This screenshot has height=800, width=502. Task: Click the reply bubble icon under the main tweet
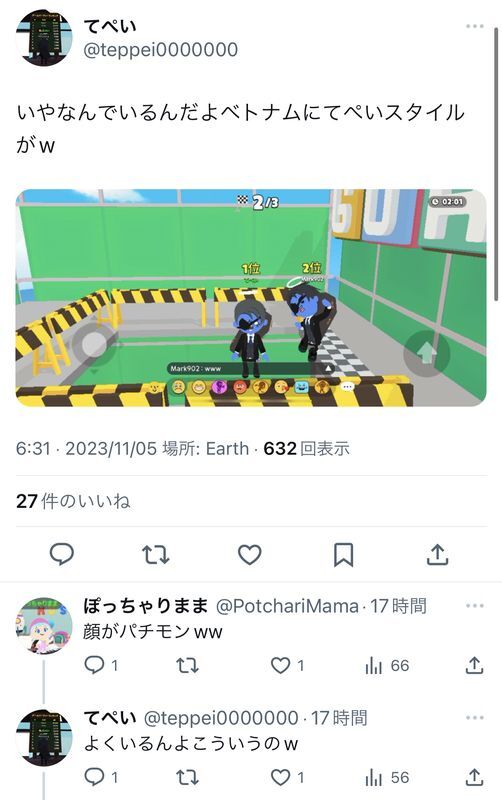pos(62,555)
